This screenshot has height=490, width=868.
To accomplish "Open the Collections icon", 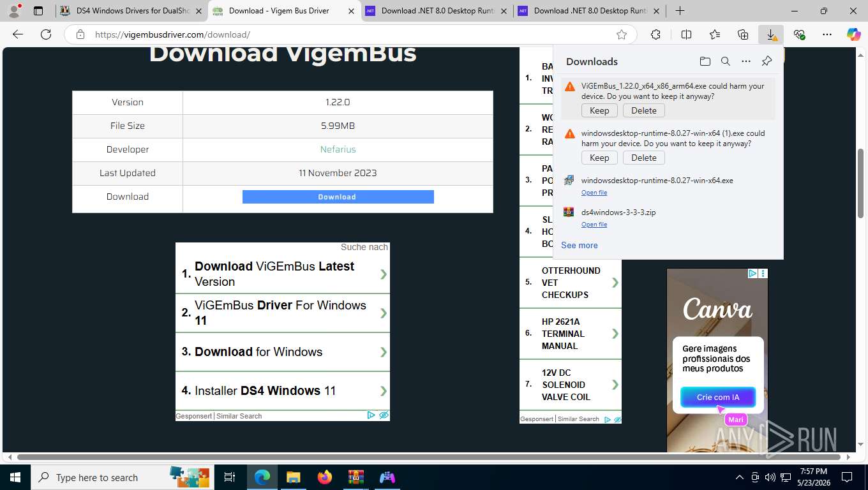I will [x=743, y=34].
